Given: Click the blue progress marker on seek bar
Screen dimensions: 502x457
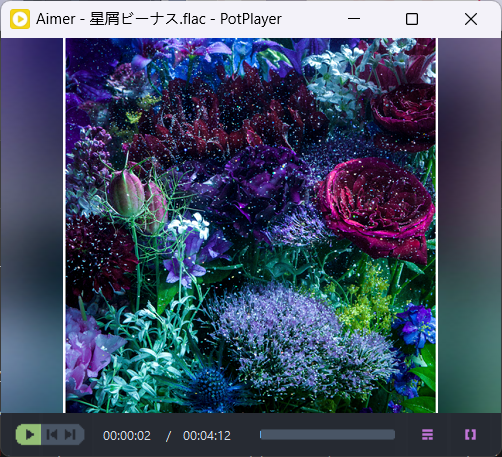Looking at the screenshot, I should coord(261,435).
